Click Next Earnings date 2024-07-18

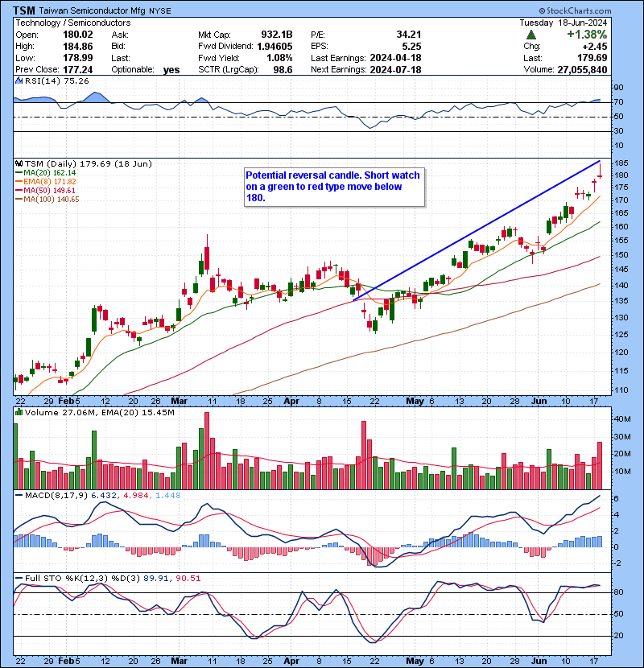coord(395,69)
